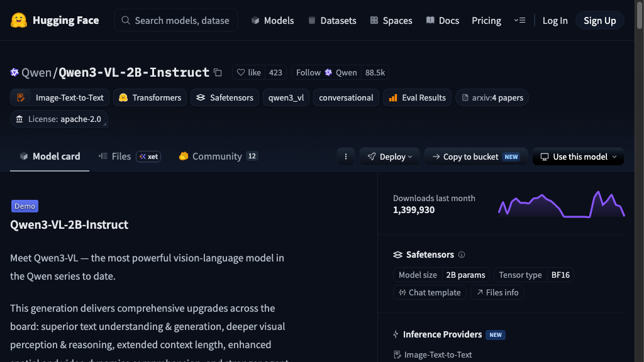The image size is (644, 362).
Task: Click the arxiv papers tag
Action: pyautogui.click(x=492, y=97)
